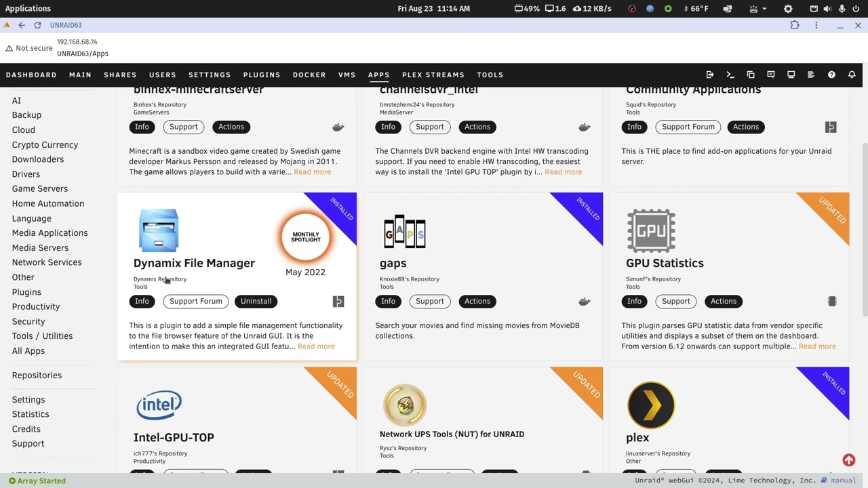
Task: Open the system tray settings gear
Action: point(788,9)
